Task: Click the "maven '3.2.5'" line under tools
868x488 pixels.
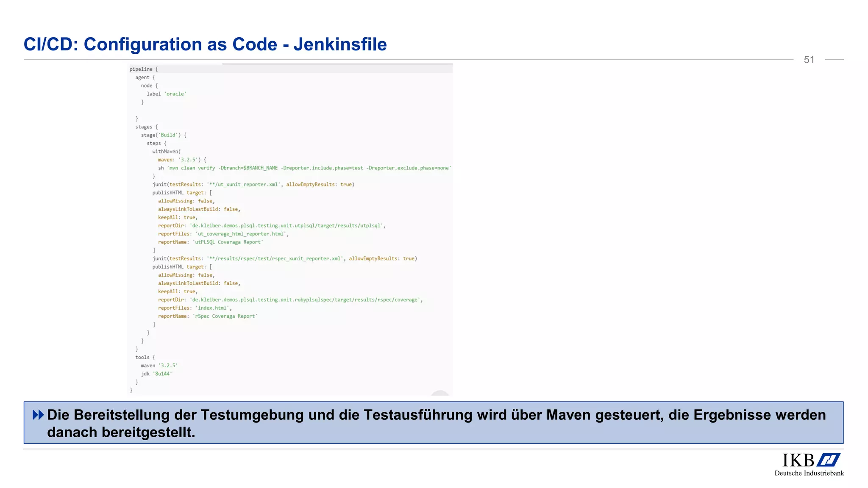Action: [x=159, y=366]
